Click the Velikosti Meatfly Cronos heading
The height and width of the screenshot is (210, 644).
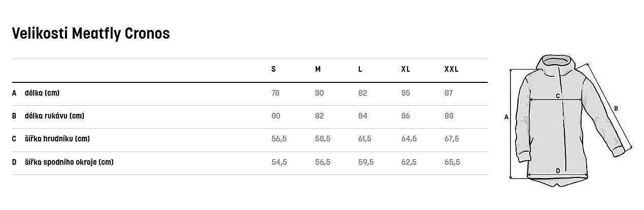(x=90, y=34)
